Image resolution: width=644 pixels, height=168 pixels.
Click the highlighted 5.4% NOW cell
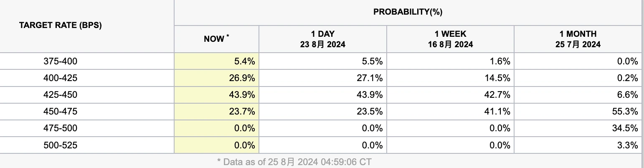click(x=244, y=61)
